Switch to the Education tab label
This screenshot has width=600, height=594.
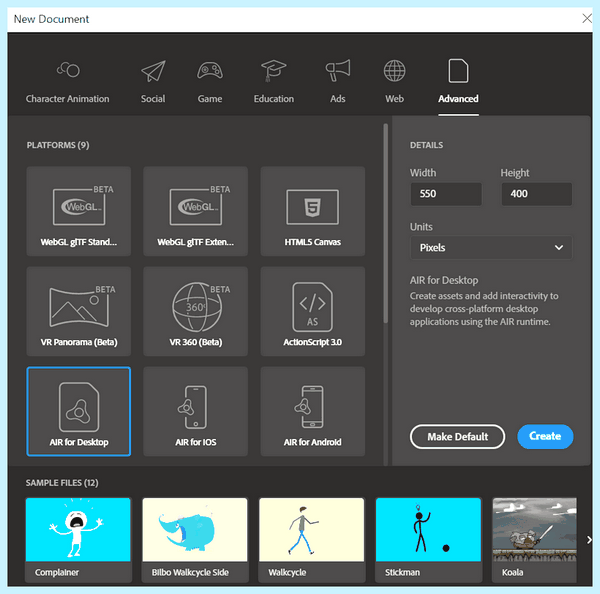click(274, 99)
